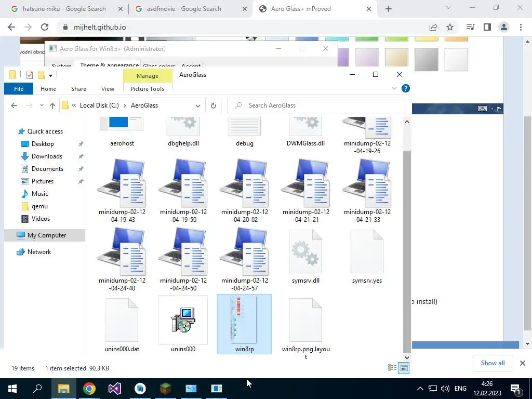Open qemu folder in navigation pane
Screen dimensions: 532x399
pos(39,206)
